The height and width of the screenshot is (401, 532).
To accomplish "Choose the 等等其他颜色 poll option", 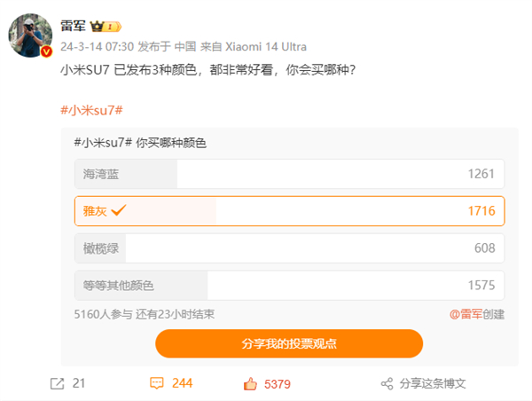I will (x=290, y=285).
